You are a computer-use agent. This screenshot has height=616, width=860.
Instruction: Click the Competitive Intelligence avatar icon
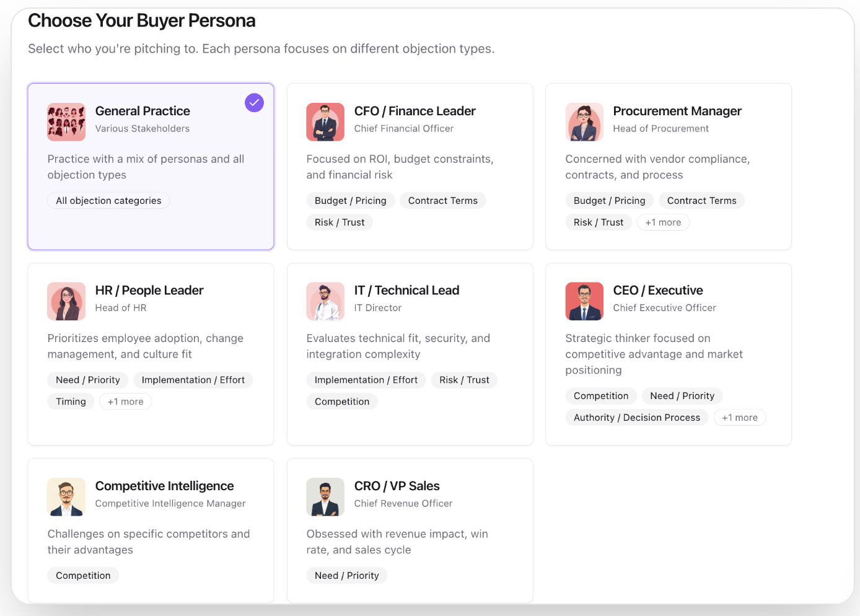pyautogui.click(x=66, y=497)
